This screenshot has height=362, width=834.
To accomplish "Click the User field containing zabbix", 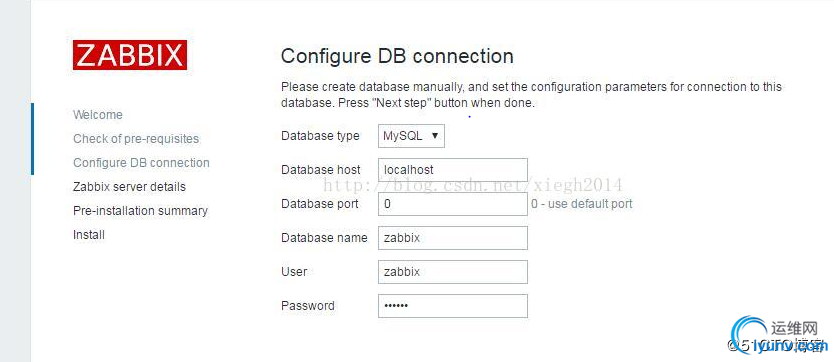I will pyautogui.click(x=453, y=272).
